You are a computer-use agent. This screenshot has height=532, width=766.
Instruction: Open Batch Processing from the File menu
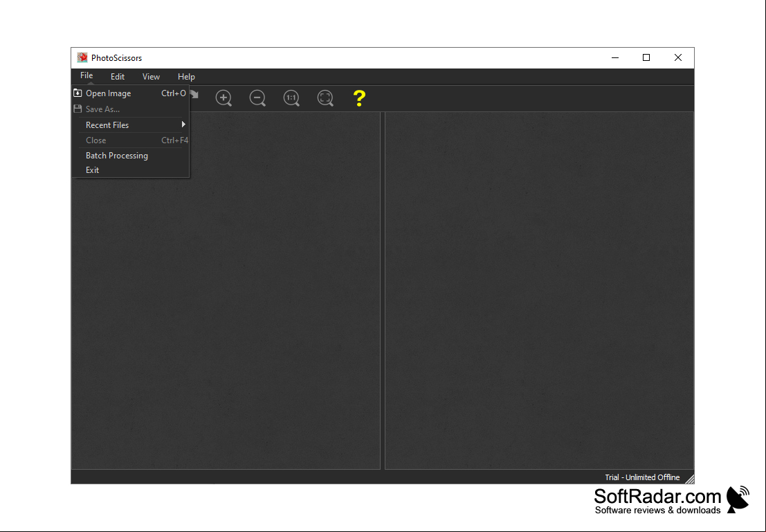click(x=131, y=156)
